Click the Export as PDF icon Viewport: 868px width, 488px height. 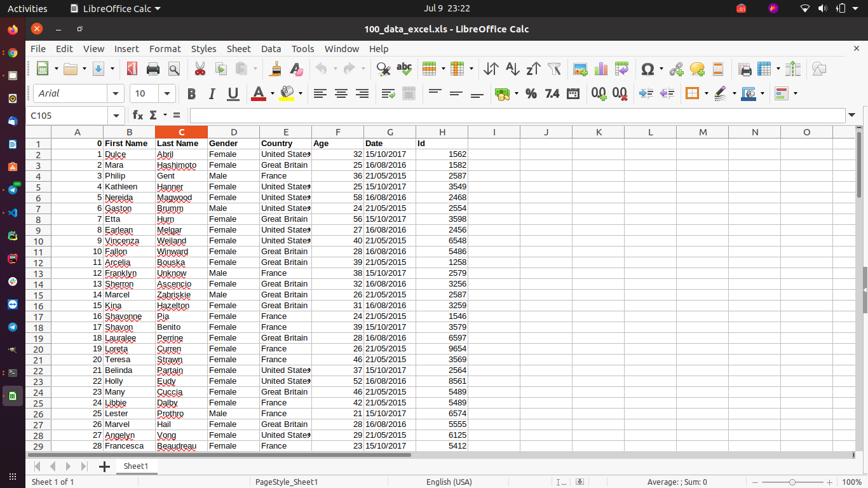point(132,69)
